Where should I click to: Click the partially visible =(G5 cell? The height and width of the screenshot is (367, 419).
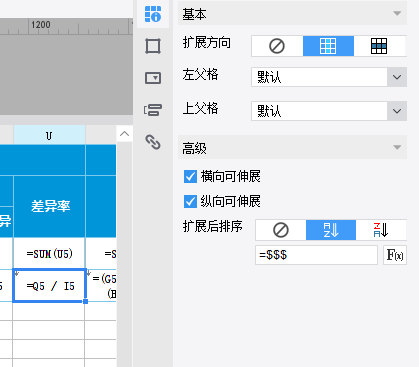pos(101,286)
